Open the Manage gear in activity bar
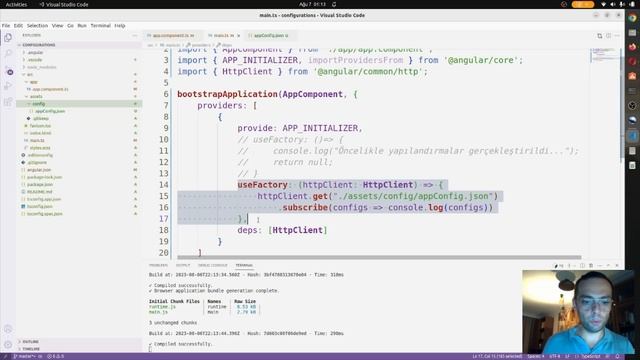 pos(8,344)
